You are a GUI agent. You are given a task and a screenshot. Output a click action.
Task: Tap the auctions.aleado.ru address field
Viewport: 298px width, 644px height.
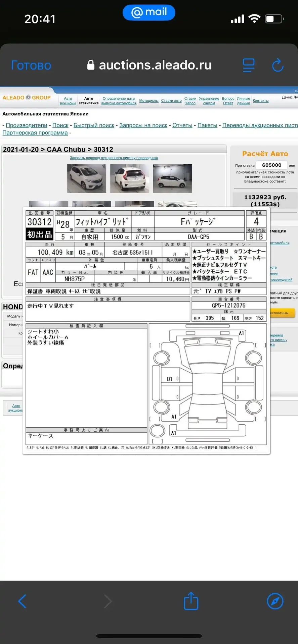pos(149,65)
